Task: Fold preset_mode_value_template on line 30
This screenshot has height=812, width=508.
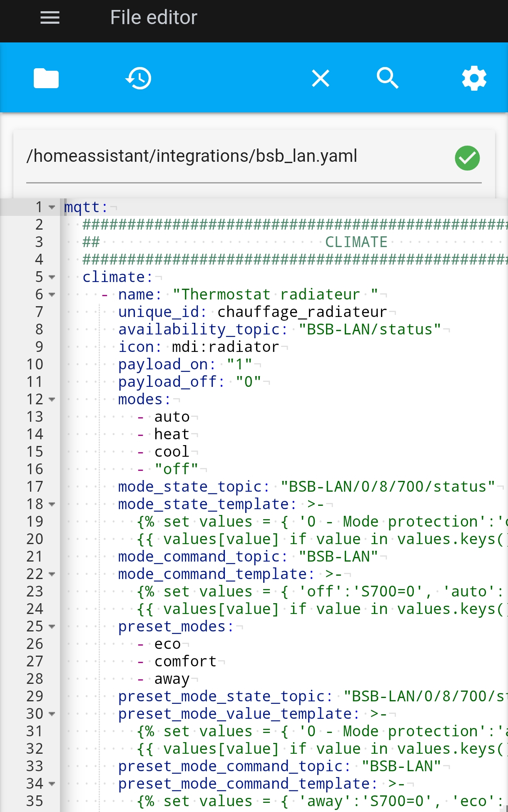Action: point(52,714)
